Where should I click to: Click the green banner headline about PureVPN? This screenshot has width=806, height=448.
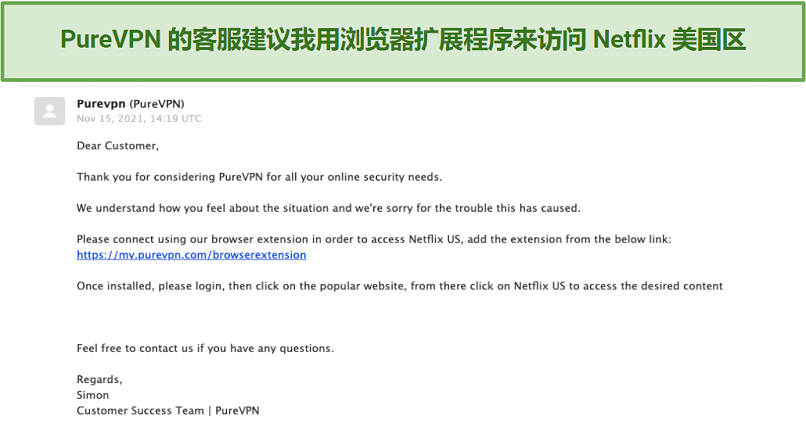(x=402, y=40)
